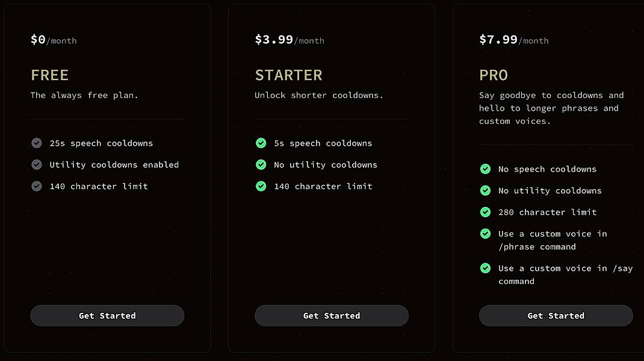
Task: Click the green check for "No utility cooldowns" on STARTER
Action: [x=261, y=165]
